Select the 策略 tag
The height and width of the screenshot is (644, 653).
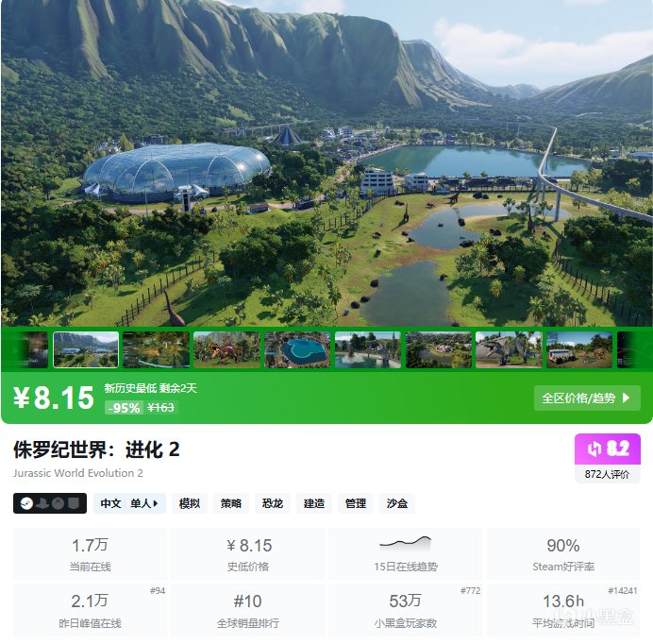231,503
